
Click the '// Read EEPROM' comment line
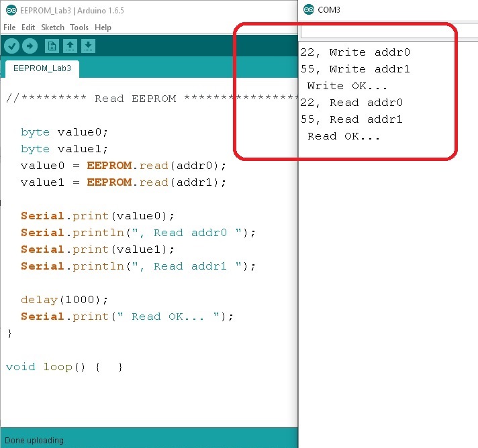[x=152, y=99]
